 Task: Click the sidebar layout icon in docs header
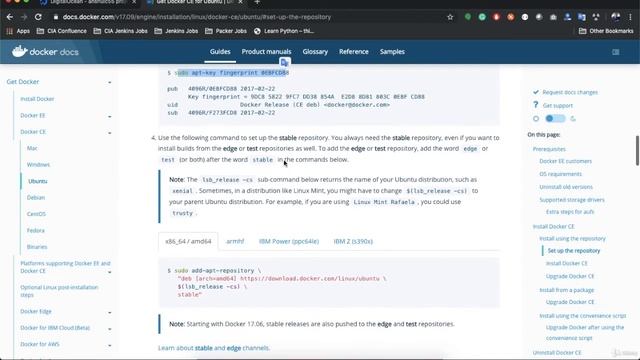616,52
